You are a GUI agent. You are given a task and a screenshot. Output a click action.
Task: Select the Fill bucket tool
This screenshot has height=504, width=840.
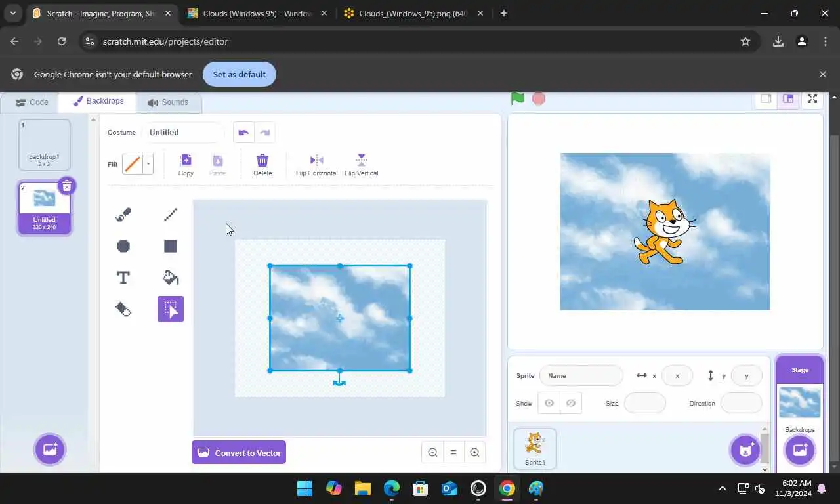coord(171,278)
